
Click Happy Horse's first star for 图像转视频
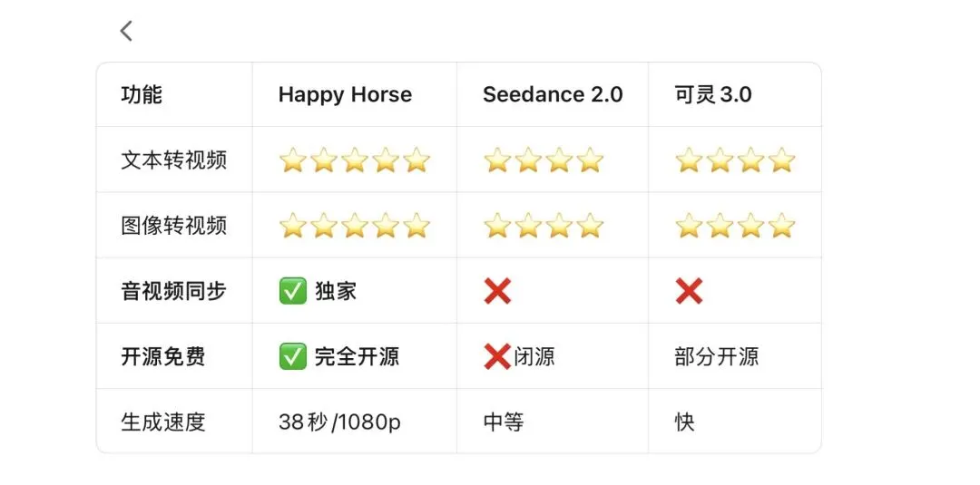(292, 226)
